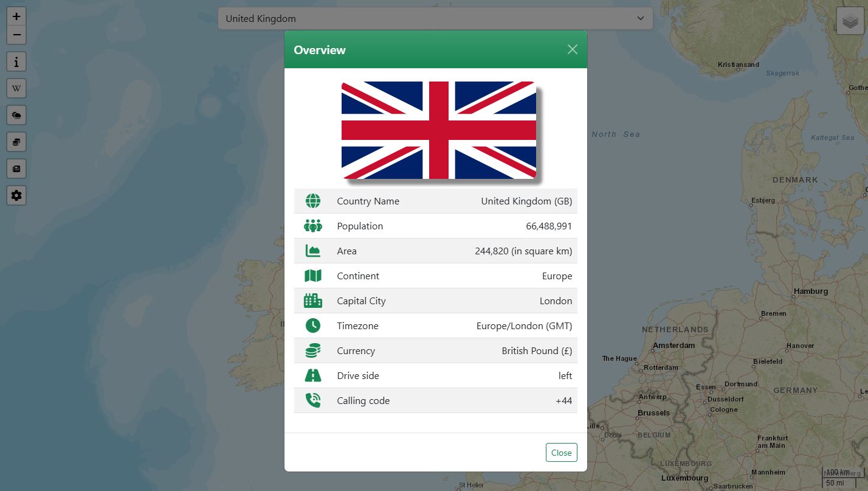The height and width of the screenshot is (491, 868).
Task: Select the Population label
Action: (360, 226)
